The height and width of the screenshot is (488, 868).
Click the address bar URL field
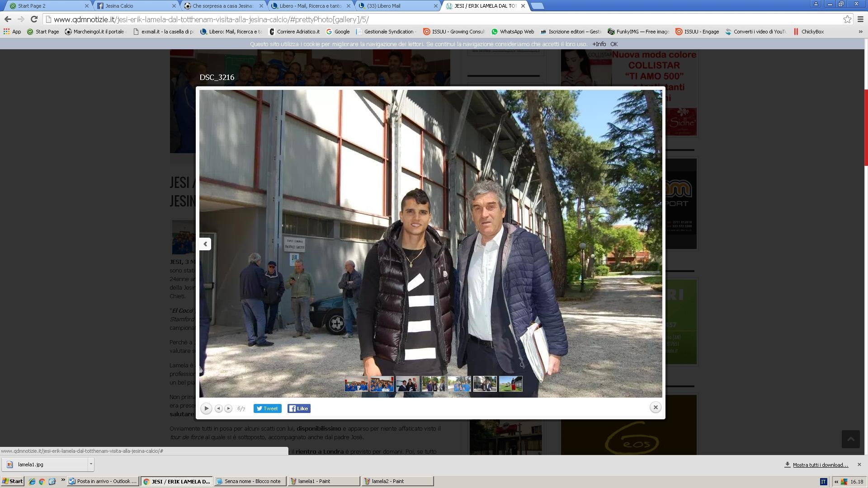tap(443, 19)
